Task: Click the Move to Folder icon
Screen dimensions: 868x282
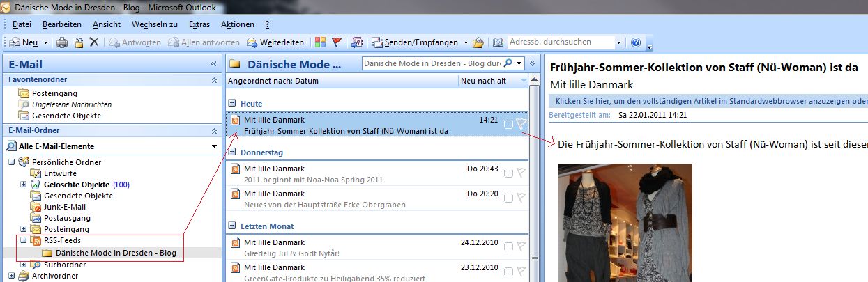Action: coord(78,42)
